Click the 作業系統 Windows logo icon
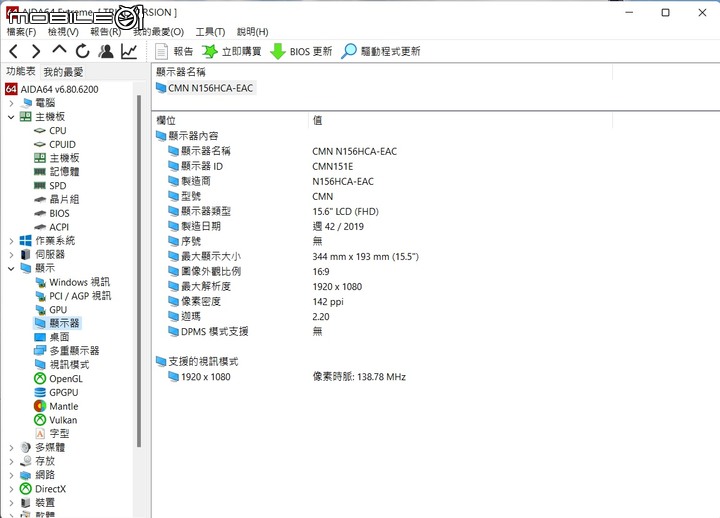The width and height of the screenshot is (720, 518). tap(26, 241)
